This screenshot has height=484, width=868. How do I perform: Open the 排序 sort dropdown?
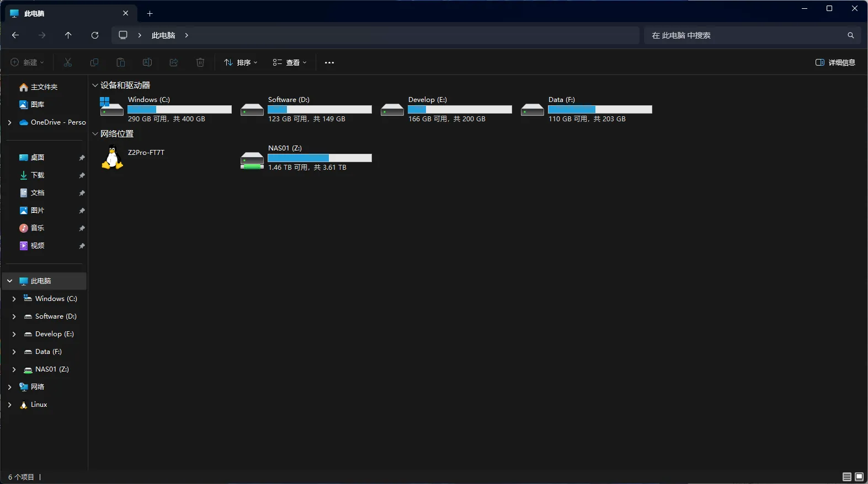241,63
